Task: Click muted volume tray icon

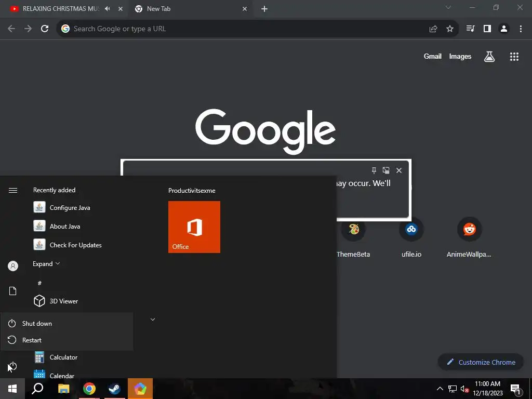Action: (464, 389)
